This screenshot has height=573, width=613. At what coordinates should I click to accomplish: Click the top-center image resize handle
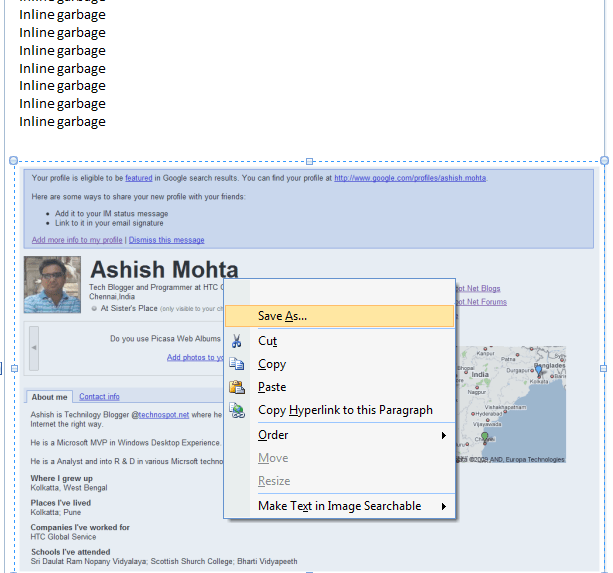pos(309,161)
